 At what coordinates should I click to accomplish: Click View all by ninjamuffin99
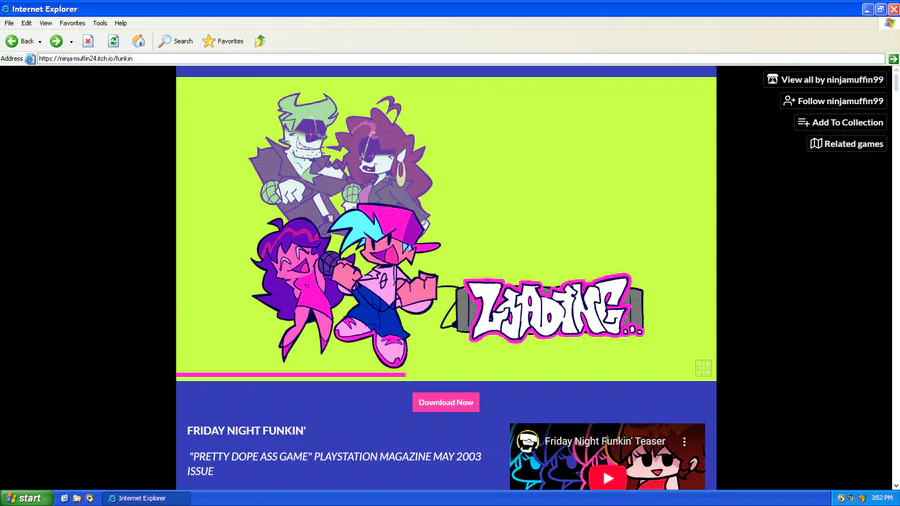pos(825,79)
